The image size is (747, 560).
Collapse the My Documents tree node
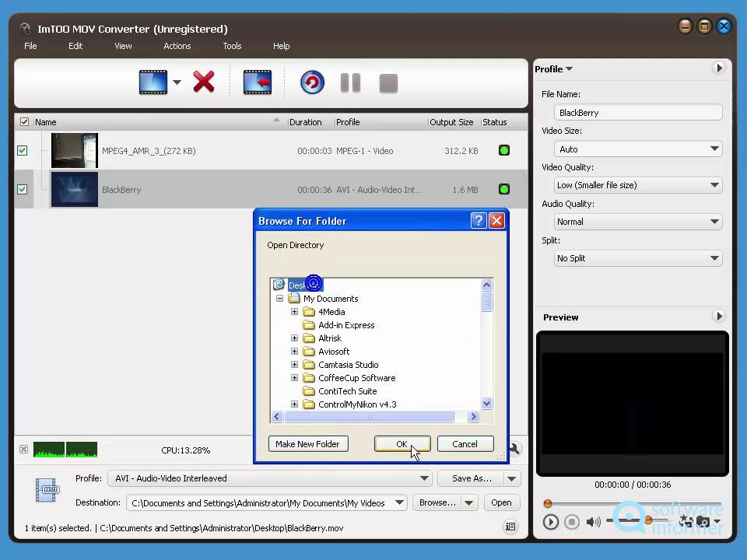[279, 299]
